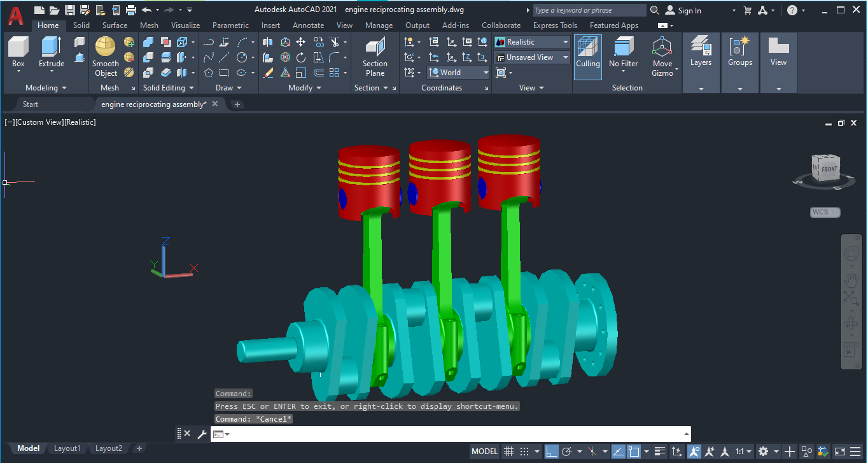Toggle Object snap tracking in status bar

[x=619, y=452]
